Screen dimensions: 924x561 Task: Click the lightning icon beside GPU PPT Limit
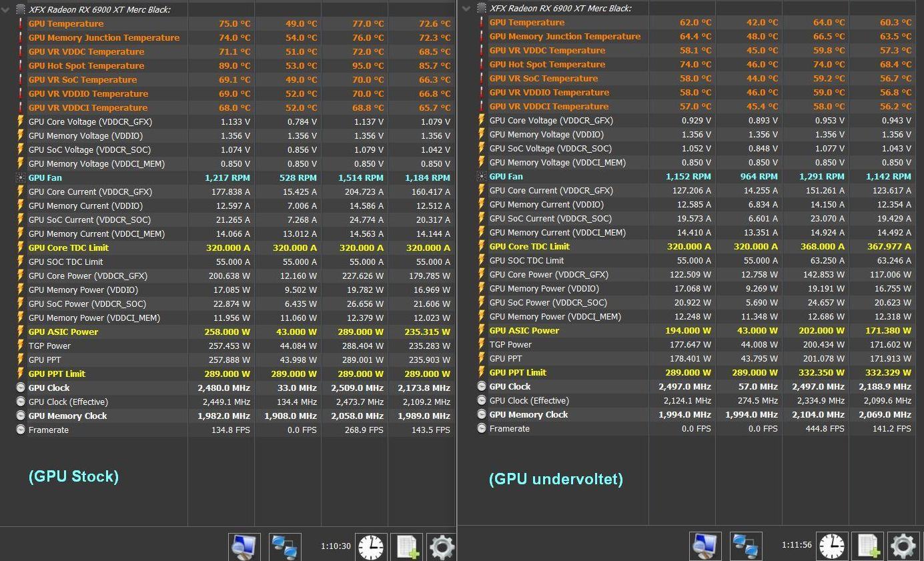20,374
